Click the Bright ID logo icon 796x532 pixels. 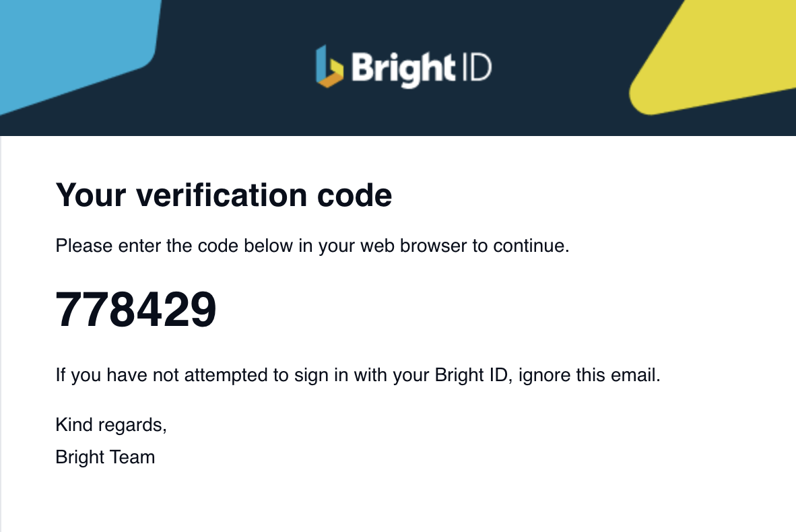coord(329,67)
